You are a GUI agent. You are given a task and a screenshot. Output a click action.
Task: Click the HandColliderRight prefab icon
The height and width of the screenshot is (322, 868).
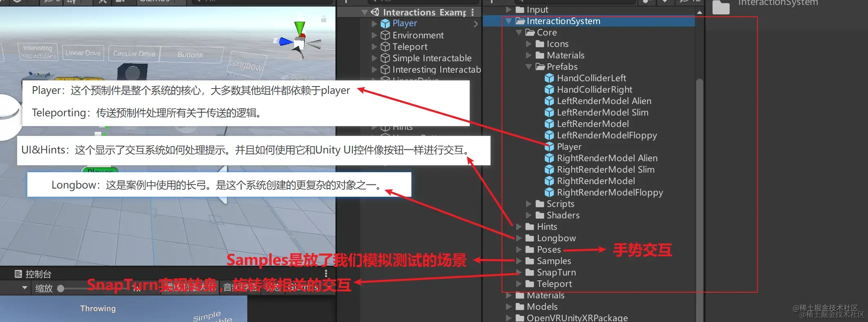pyautogui.click(x=550, y=89)
